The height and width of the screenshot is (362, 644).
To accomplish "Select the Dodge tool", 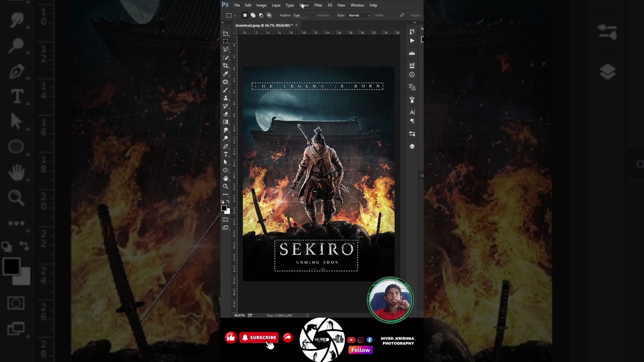I will (x=225, y=138).
